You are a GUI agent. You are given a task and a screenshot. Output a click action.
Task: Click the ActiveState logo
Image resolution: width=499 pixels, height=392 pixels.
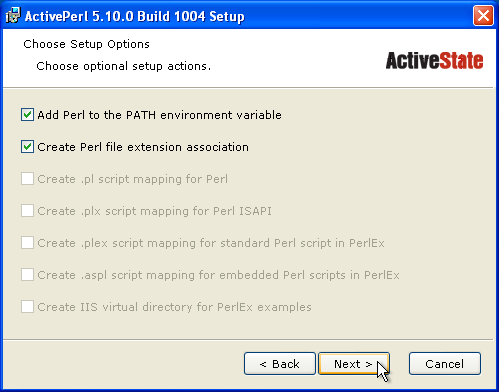click(x=434, y=60)
